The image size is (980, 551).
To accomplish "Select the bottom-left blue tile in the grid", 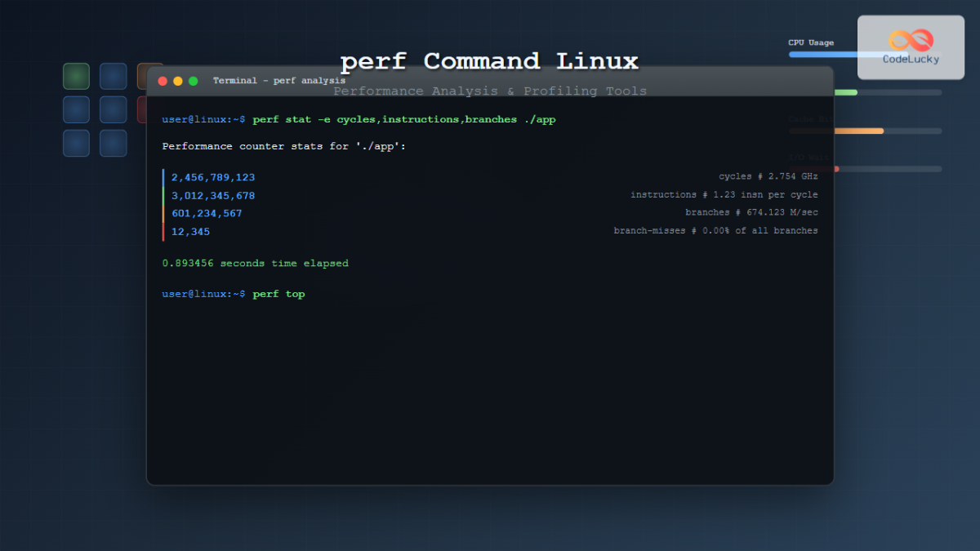I will (x=76, y=143).
